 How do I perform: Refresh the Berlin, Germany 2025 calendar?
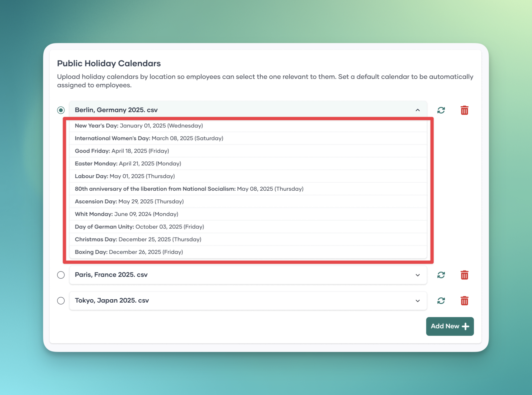pos(441,110)
